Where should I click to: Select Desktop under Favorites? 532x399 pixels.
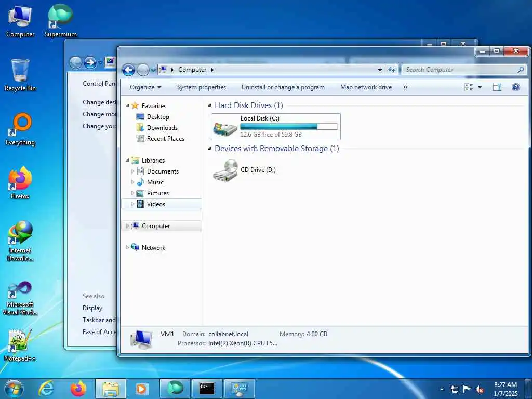pos(158,117)
